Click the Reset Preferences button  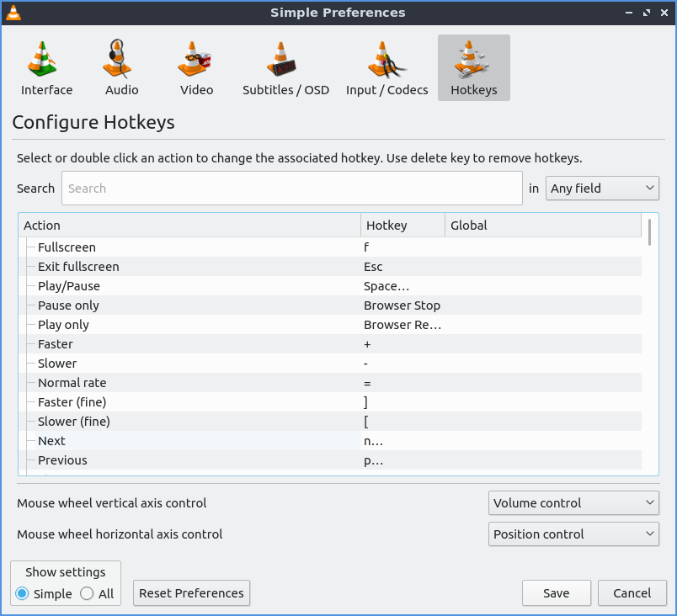click(191, 593)
